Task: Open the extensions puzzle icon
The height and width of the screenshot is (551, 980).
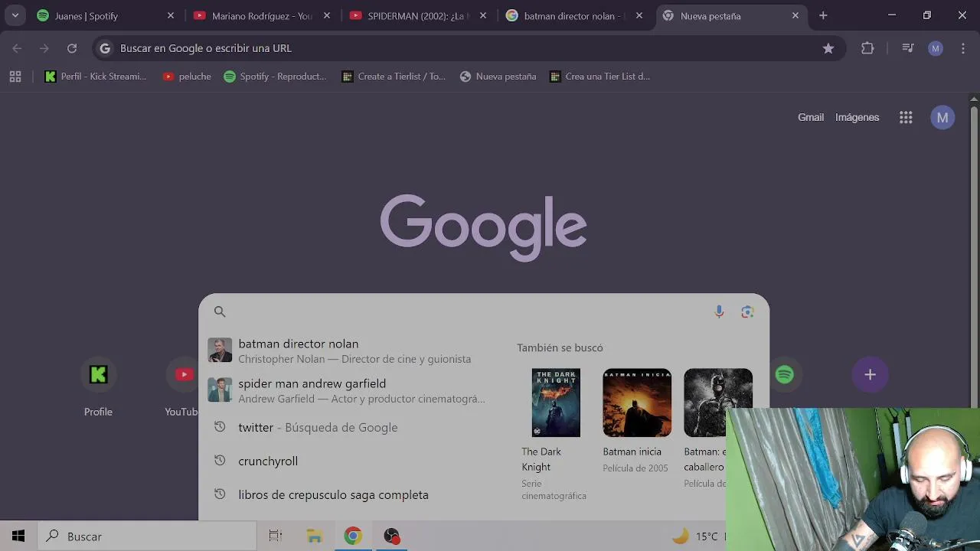Action: click(867, 48)
